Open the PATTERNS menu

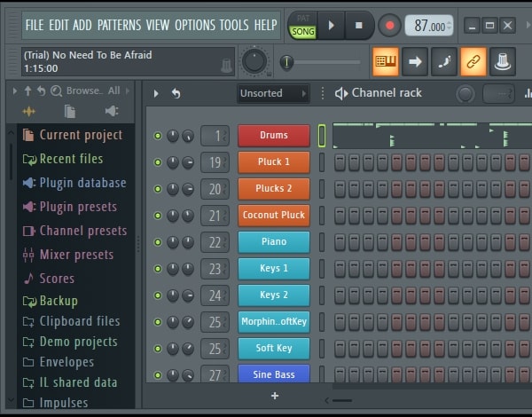pos(119,25)
